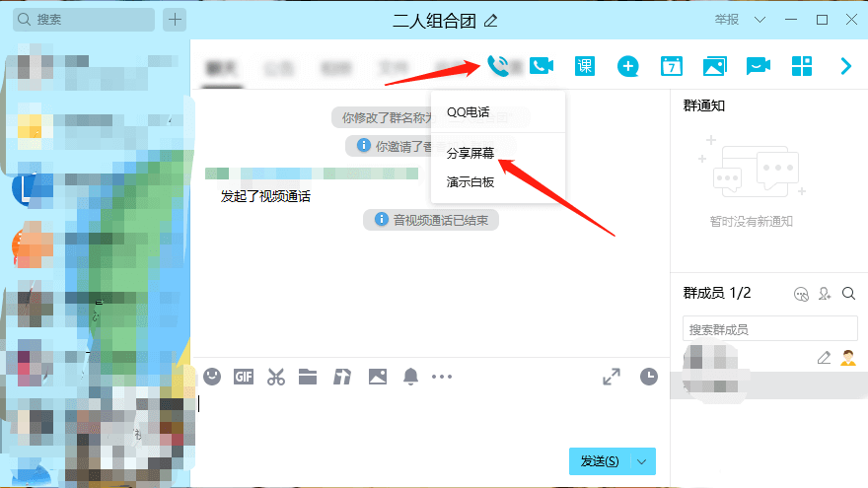Send a file with the folder icon

tap(308, 377)
